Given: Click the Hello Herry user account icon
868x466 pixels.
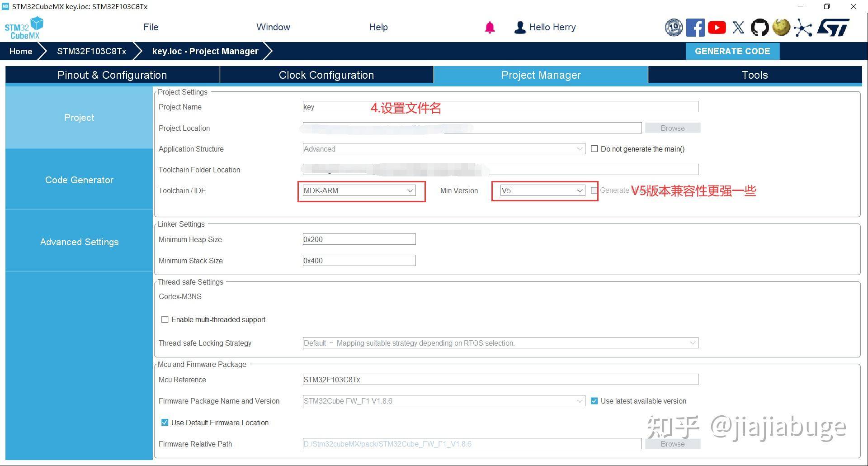Looking at the screenshot, I should tap(520, 28).
